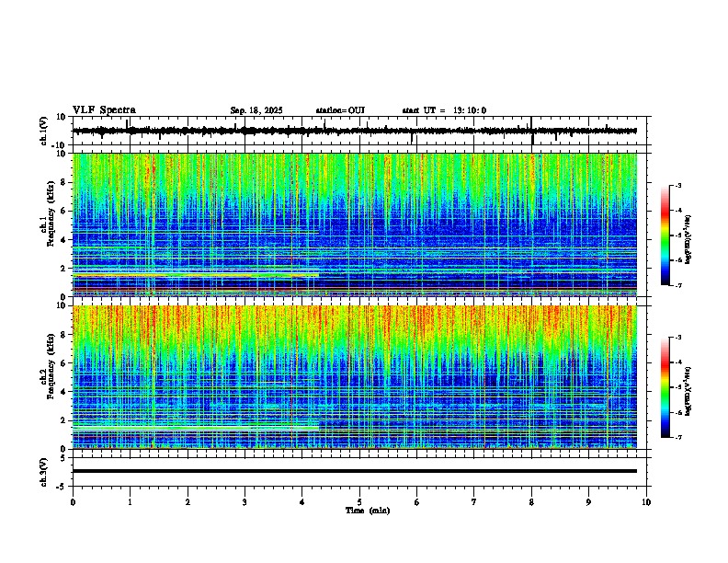Screen dimensions: 728x563
Task: Click the 'station=OUJ' header label
Action: (340, 110)
